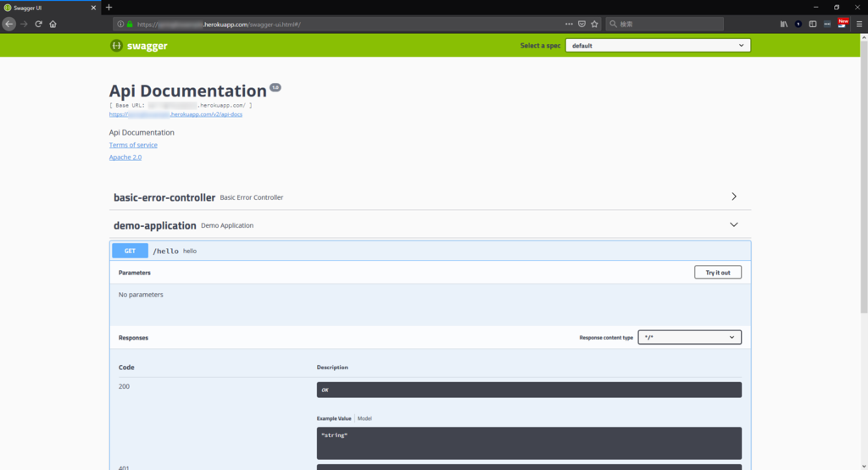Bookmark this page with the star

point(594,24)
